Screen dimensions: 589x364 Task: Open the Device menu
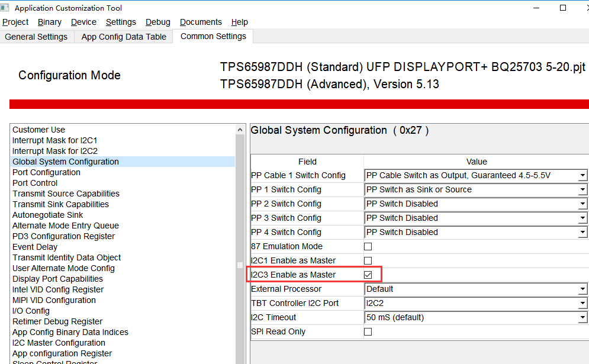pos(84,22)
